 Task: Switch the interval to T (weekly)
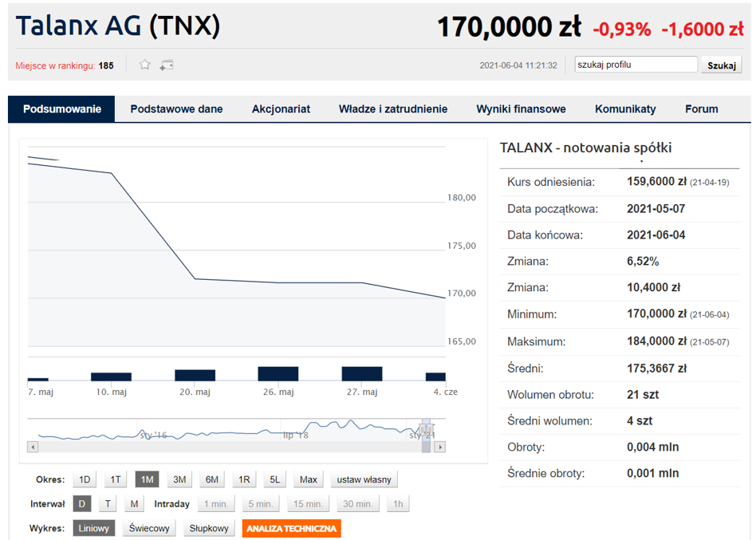[x=108, y=504]
